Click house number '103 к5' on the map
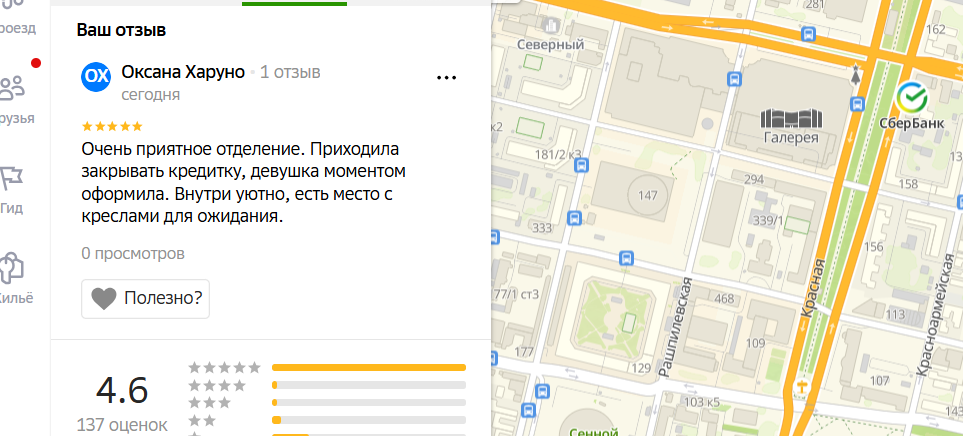This screenshot has width=963, height=436. pyautogui.click(x=701, y=403)
